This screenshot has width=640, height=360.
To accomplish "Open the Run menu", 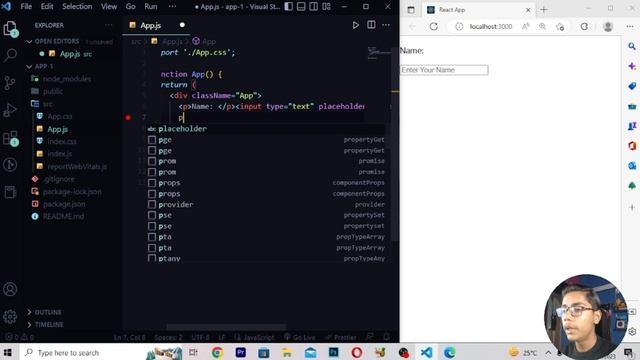I will pos(151,7).
